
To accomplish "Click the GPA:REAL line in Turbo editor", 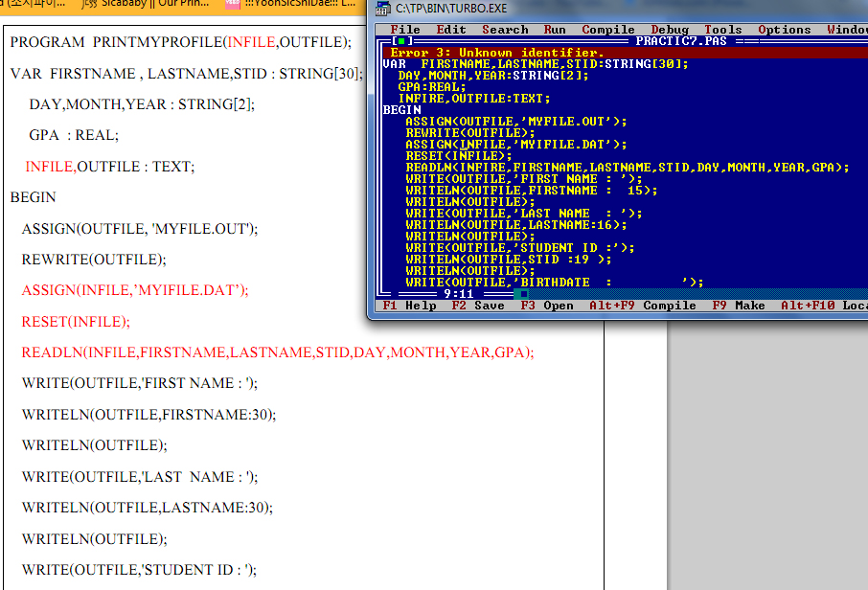I will coord(432,87).
